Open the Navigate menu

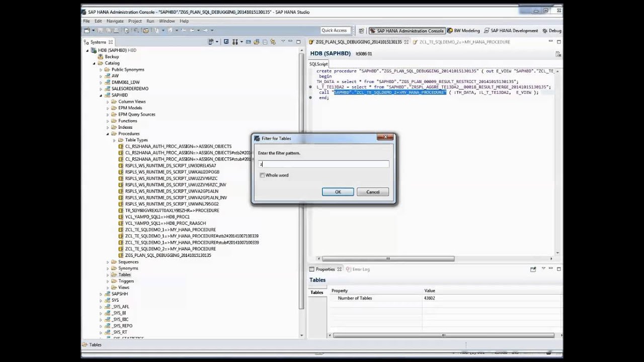coord(115,21)
